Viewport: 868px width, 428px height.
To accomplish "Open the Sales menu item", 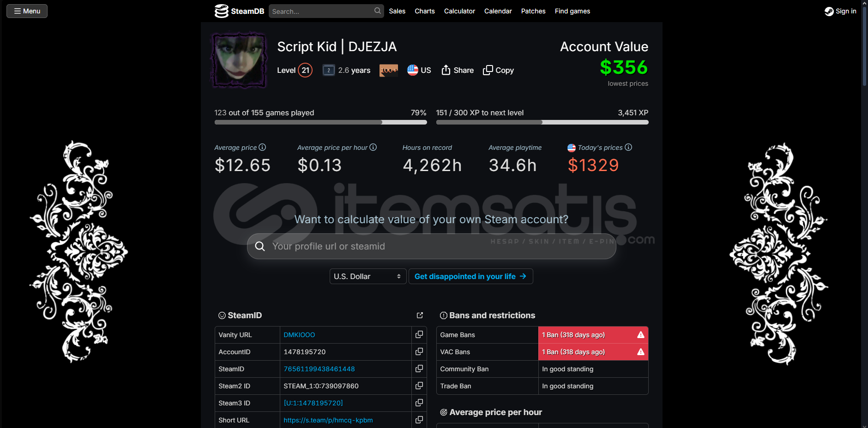I will [397, 11].
